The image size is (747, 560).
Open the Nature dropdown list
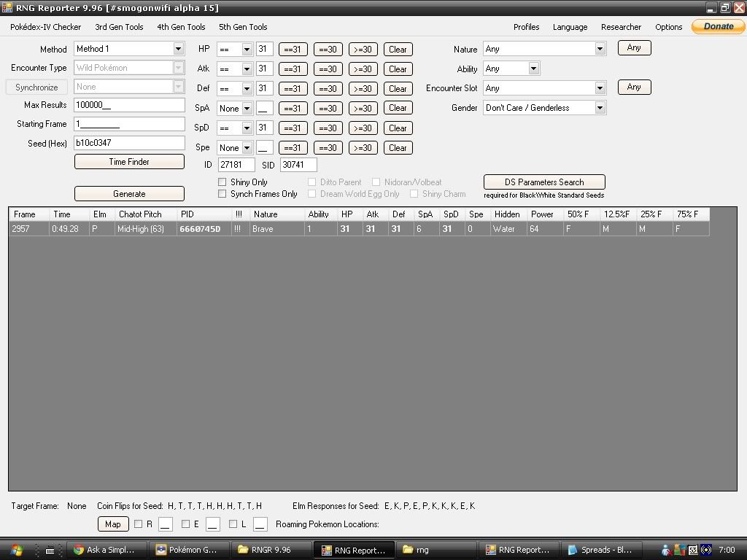(x=600, y=49)
